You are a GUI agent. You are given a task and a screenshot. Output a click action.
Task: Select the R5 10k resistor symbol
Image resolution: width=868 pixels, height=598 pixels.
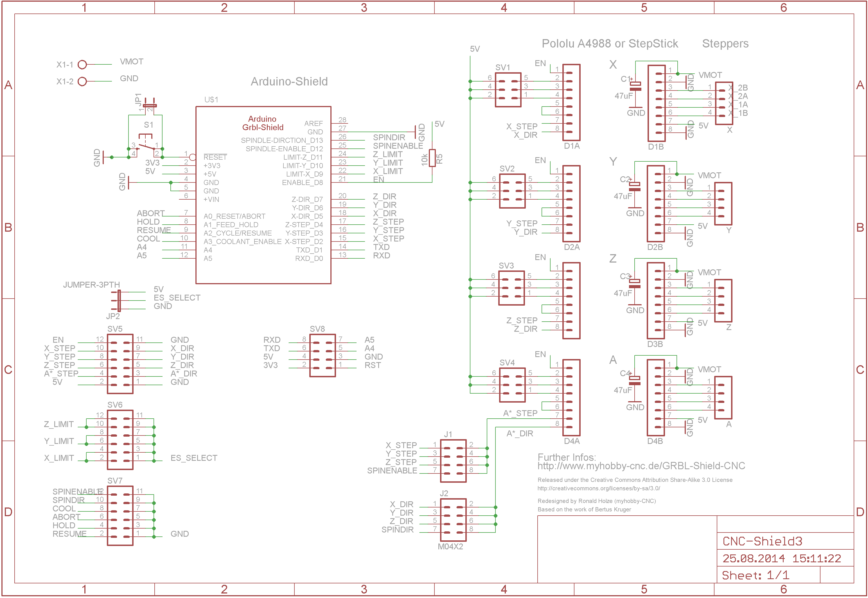click(432, 158)
